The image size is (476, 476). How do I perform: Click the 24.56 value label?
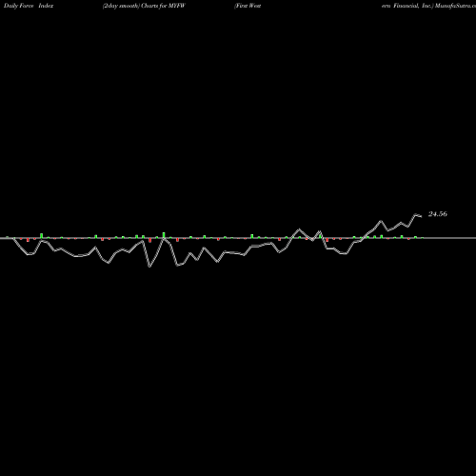pos(438,214)
